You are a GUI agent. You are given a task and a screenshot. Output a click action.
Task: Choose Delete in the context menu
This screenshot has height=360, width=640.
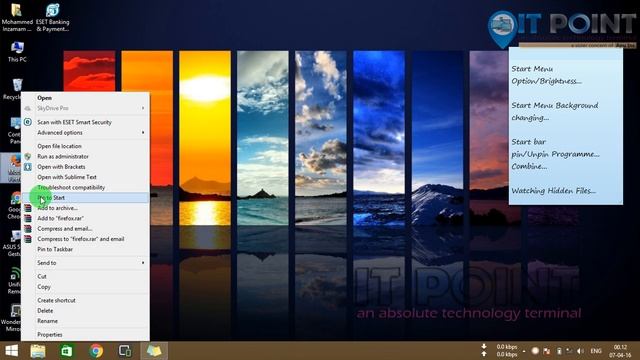coord(85,311)
